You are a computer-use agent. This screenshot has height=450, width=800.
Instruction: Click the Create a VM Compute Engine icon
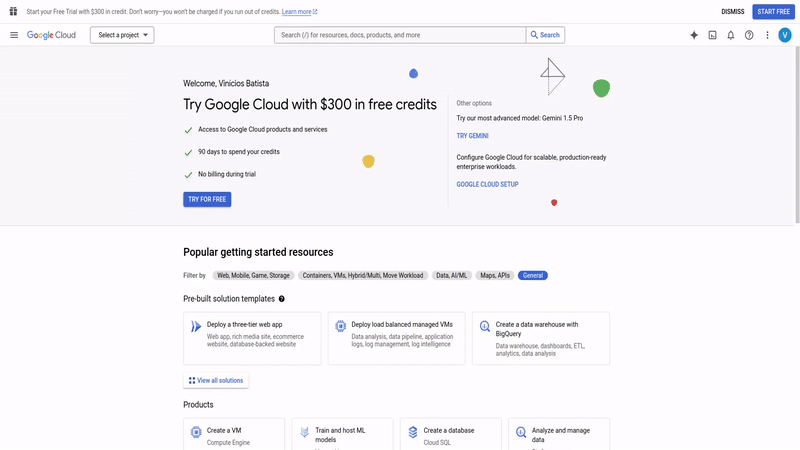coord(196,432)
